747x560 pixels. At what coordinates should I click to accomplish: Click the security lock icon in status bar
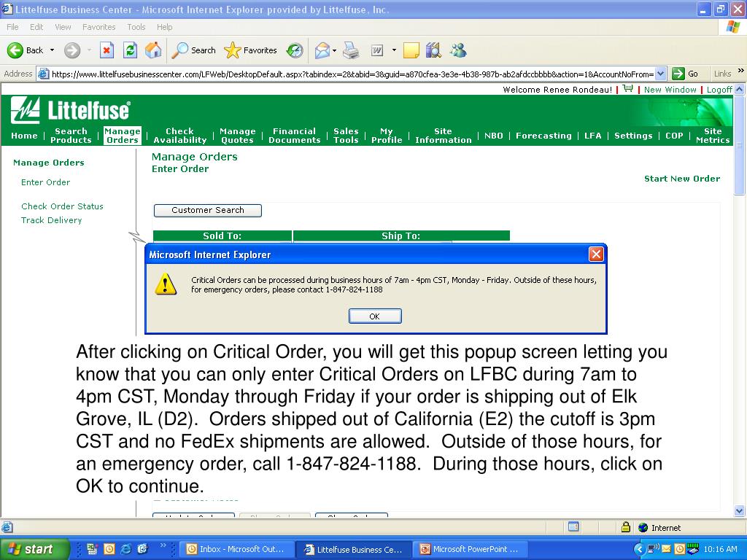626,527
